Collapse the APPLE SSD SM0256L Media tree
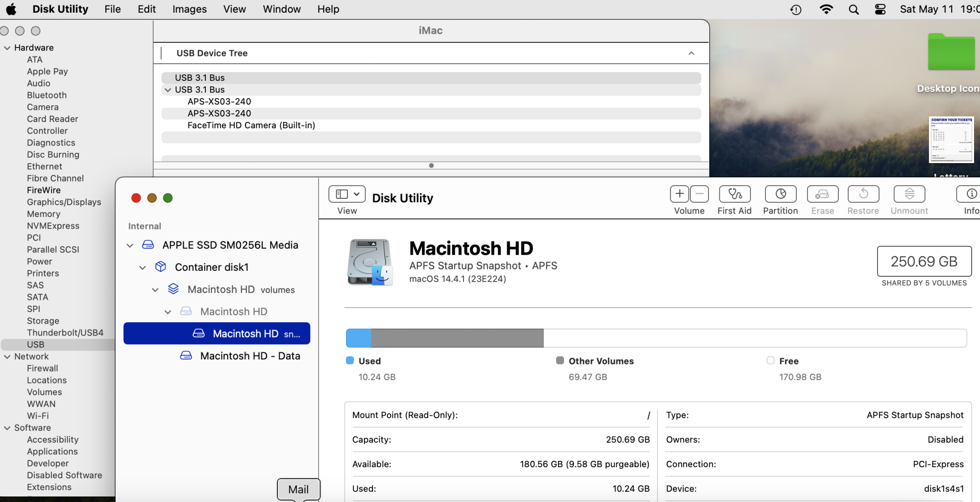Viewport: 980px width, 502px height. [x=130, y=245]
